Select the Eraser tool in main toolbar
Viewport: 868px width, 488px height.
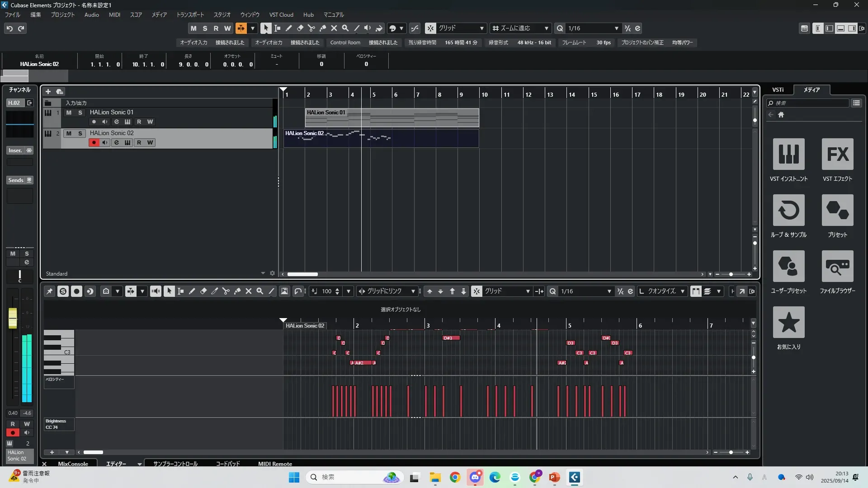[300, 28]
